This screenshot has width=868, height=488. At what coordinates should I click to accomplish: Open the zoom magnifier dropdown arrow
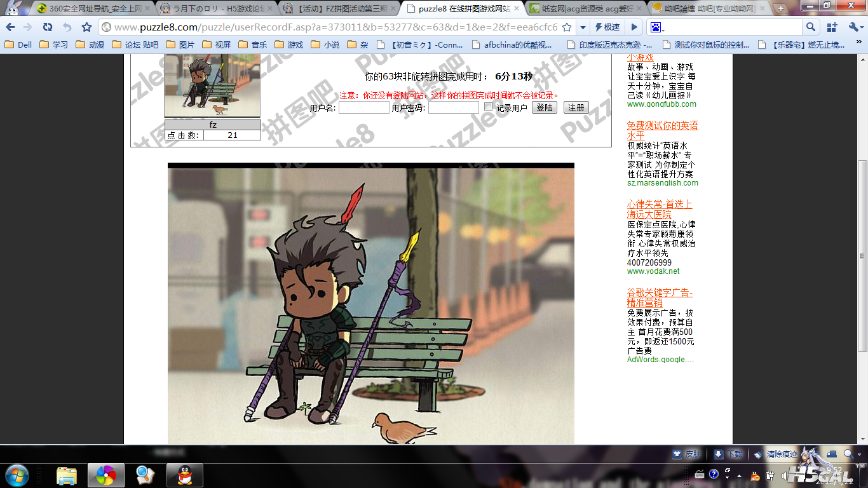coord(860,454)
